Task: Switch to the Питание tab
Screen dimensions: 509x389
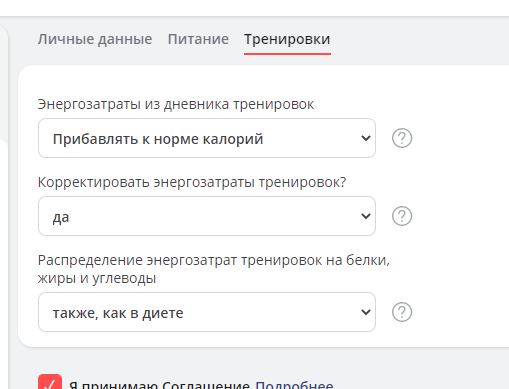Action: click(198, 39)
